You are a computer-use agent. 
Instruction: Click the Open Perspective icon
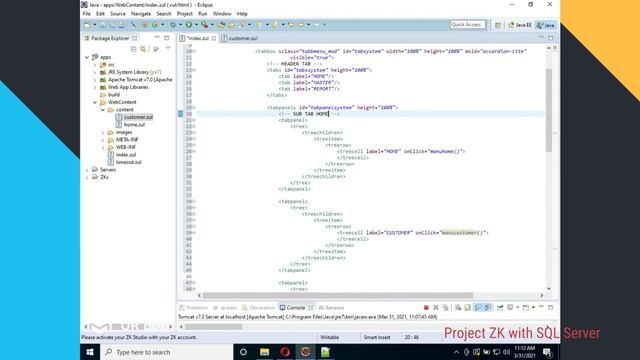[x=498, y=25]
